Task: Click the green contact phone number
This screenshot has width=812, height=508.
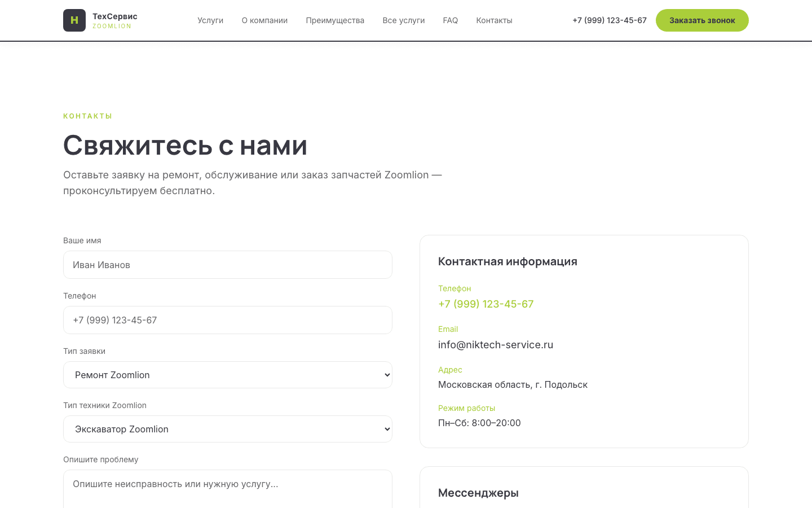Action: coord(486,304)
